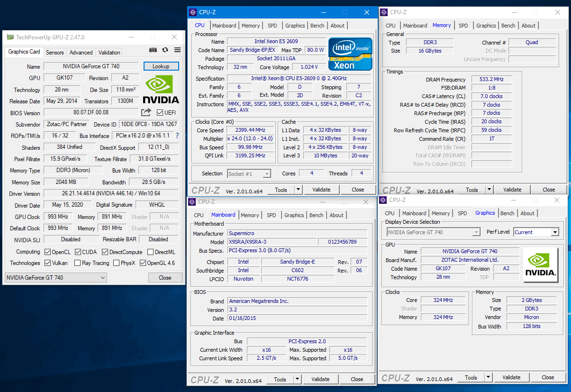Click title icon of CPU-Z memory timings window
The width and height of the screenshot is (571, 392).
pyautogui.click(x=383, y=12)
